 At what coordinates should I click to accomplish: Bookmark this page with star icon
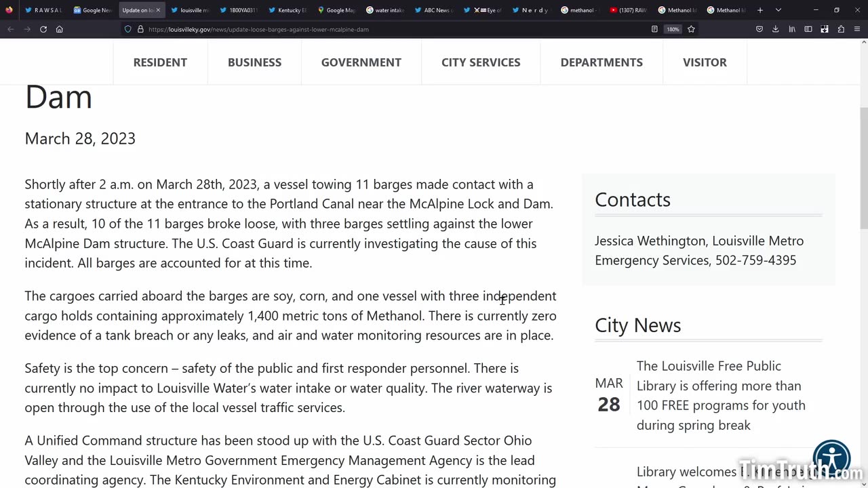(691, 29)
